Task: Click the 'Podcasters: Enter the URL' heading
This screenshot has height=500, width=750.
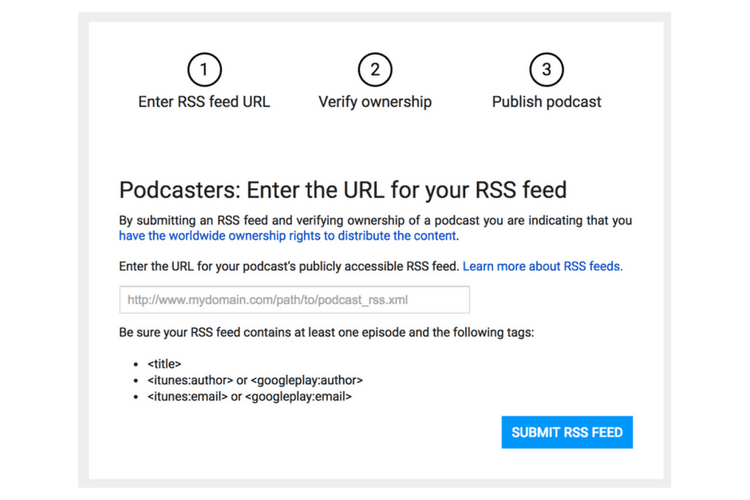Action: point(343,190)
